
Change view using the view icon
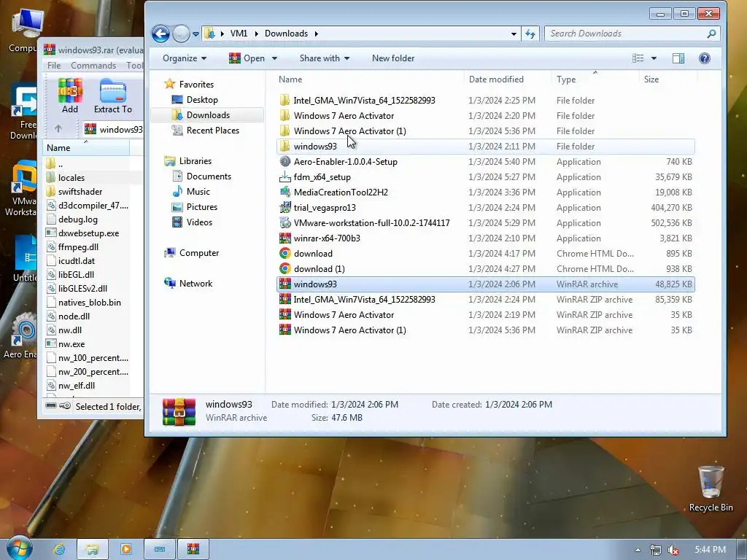pyautogui.click(x=638, y=58)
